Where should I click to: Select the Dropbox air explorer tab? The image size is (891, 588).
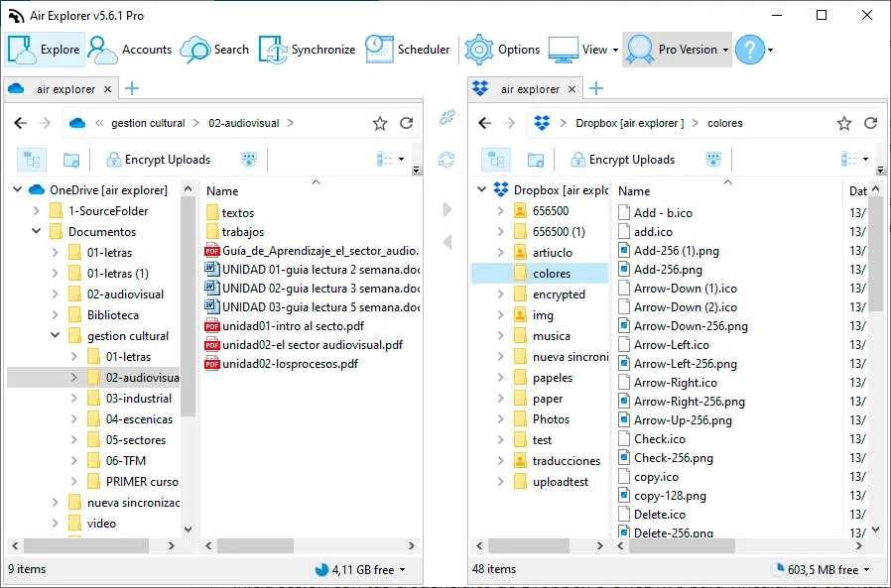click(x=524, y=89)
